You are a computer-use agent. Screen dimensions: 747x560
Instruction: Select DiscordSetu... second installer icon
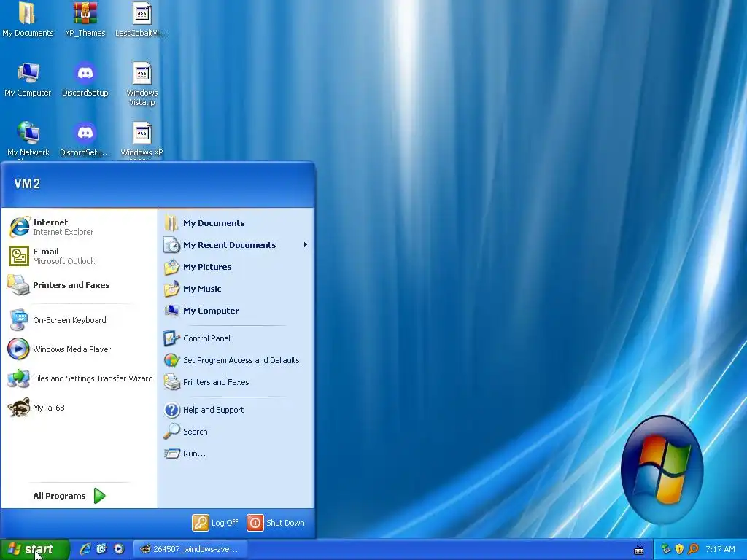pyautogui.click(x=85, y=139)
